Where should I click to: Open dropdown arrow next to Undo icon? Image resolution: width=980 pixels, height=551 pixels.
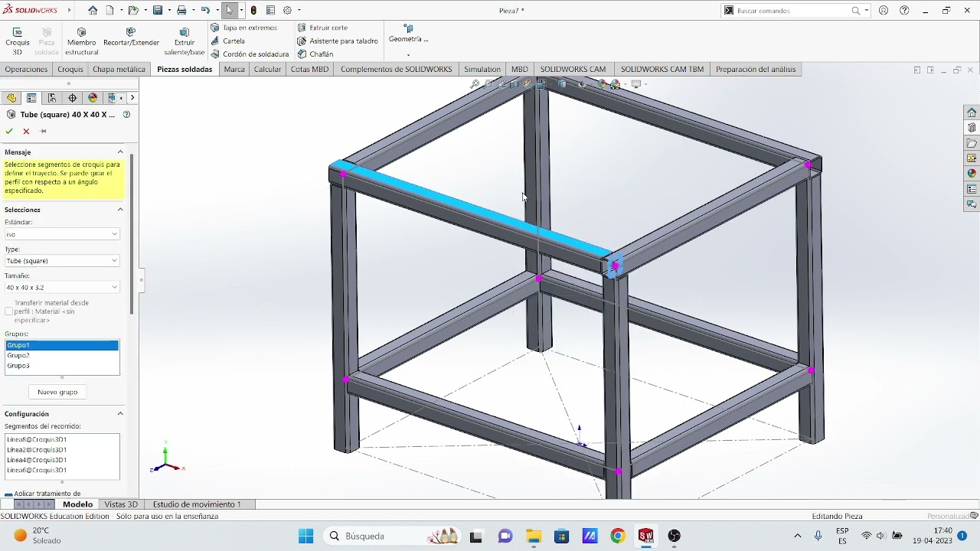217,11
